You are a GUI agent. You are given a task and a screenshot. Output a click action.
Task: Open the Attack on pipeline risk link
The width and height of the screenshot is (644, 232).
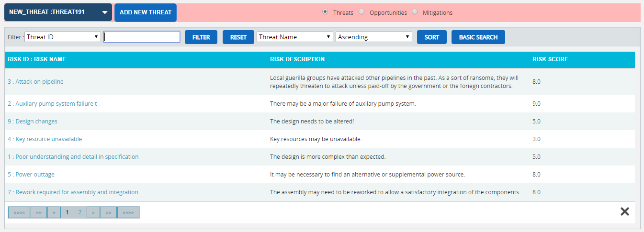point(35,82)
